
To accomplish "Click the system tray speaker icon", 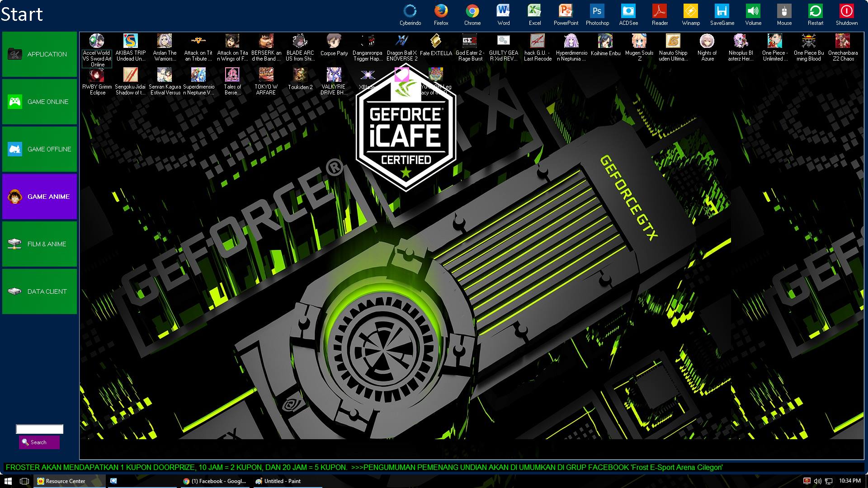I will (817, 481).
